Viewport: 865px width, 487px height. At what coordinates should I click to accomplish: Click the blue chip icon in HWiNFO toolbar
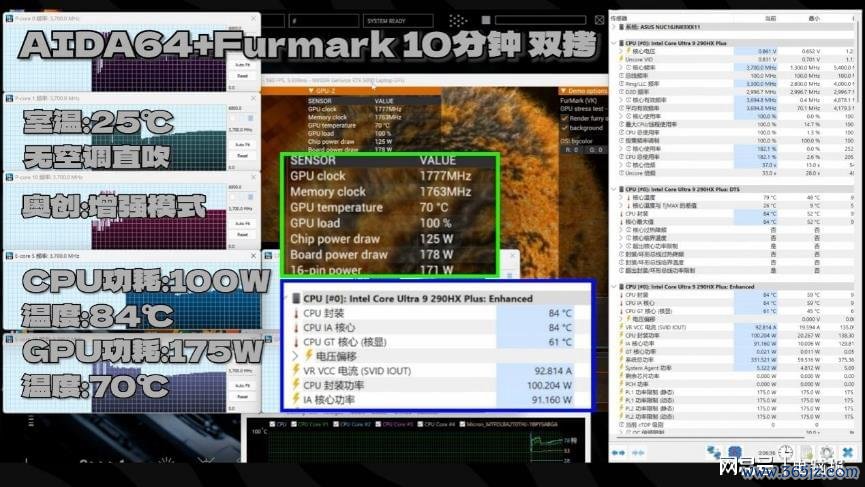tap(734, 452)
